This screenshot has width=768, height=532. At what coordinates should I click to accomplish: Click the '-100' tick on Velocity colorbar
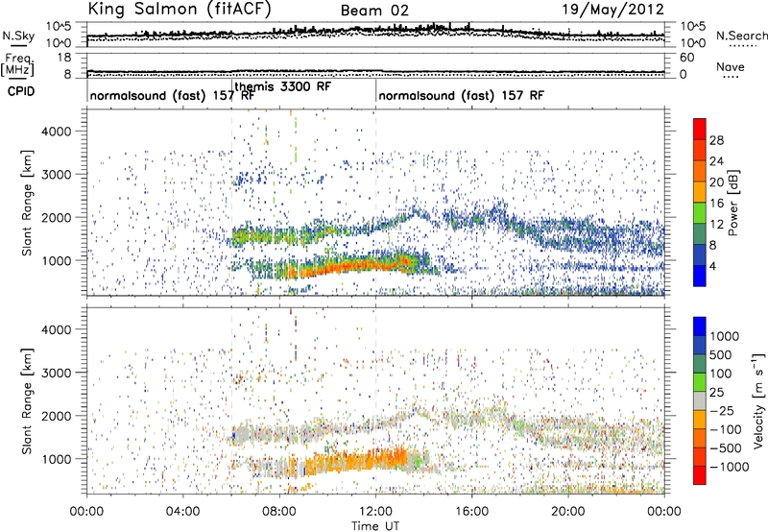point(726,429)
